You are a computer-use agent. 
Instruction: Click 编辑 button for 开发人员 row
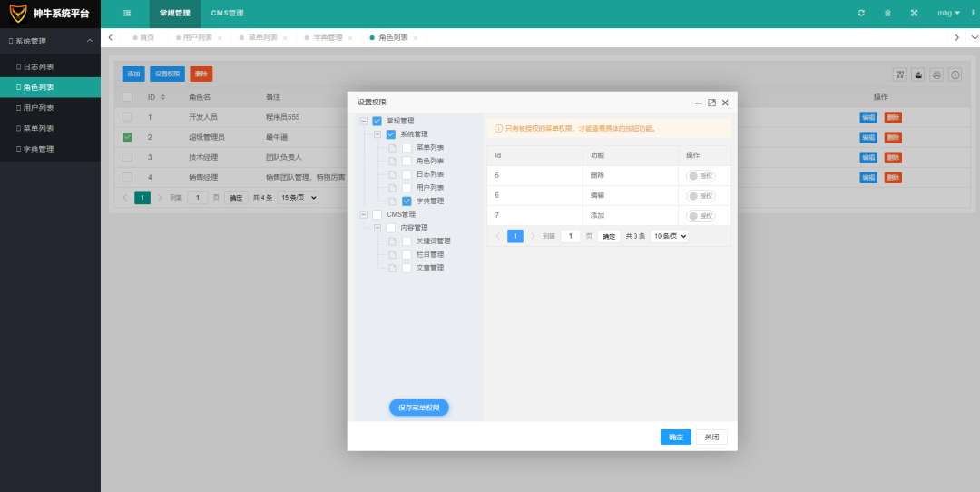point(868,117)
